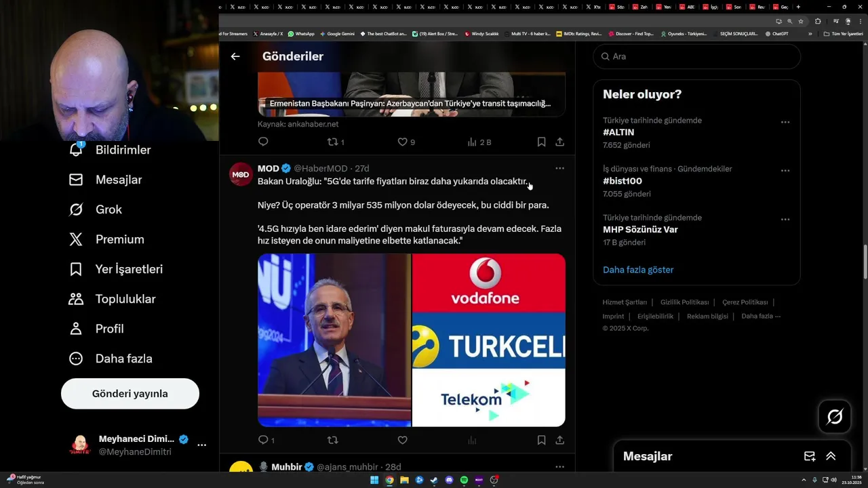This screenshot has width=868, height=488.
Task: Open @ajans_muhbir account handle
Action: pos(349,467)
